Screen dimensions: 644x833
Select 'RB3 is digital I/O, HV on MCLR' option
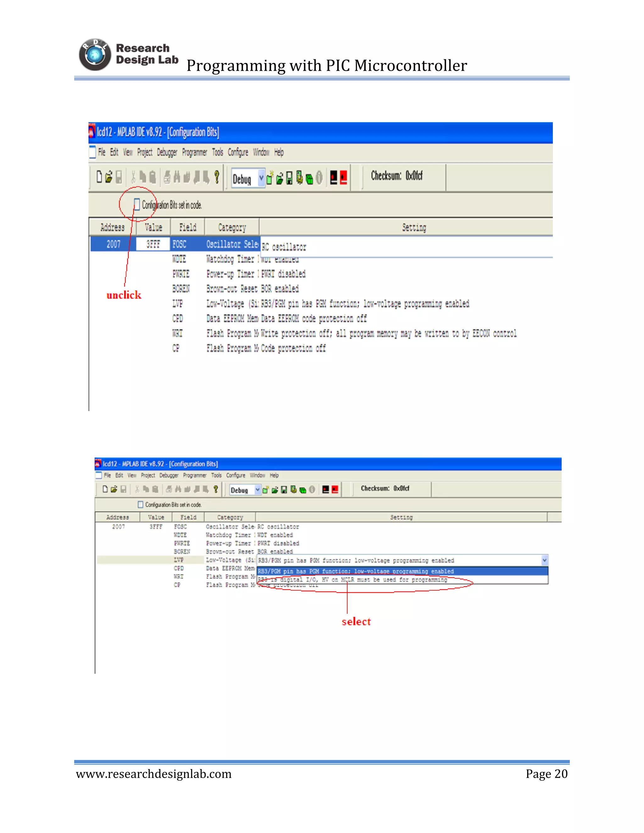point(402,579)
